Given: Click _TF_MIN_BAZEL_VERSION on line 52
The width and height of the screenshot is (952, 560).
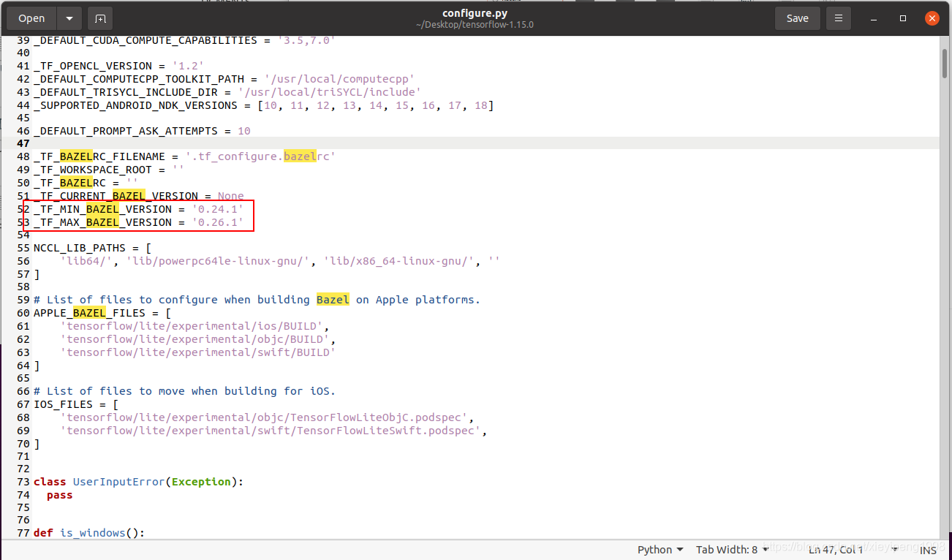Looking at the screenshot, I should click(102, 209).
